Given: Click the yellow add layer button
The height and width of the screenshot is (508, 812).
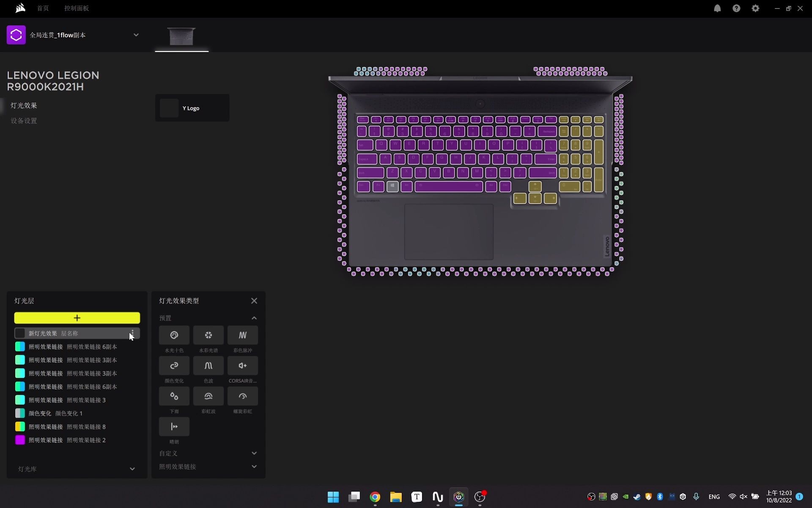Looking at the screenshot, I should coord(77,318).
